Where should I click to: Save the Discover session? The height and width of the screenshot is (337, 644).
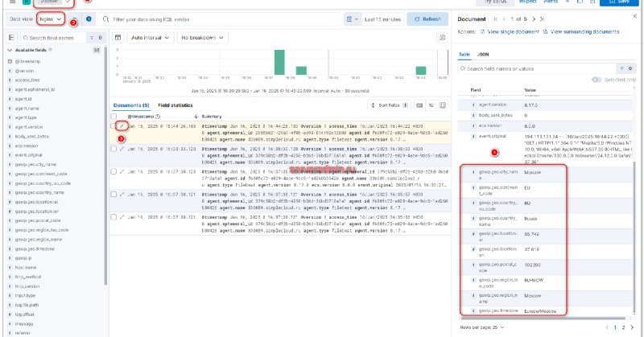point(619,2)
